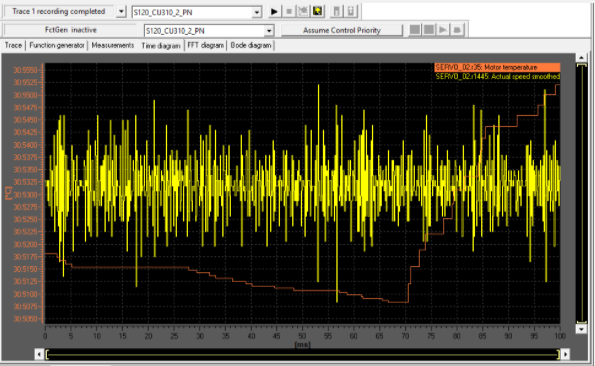Click the greyed crossed-out trace icon
The width and height of the screenshot is (595, 366).
click(x=303, y=12)
